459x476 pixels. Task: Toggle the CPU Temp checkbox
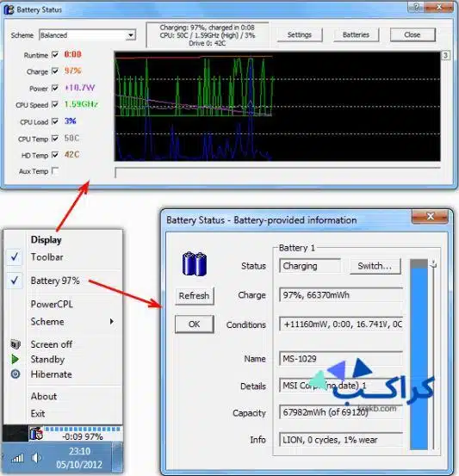55,139
